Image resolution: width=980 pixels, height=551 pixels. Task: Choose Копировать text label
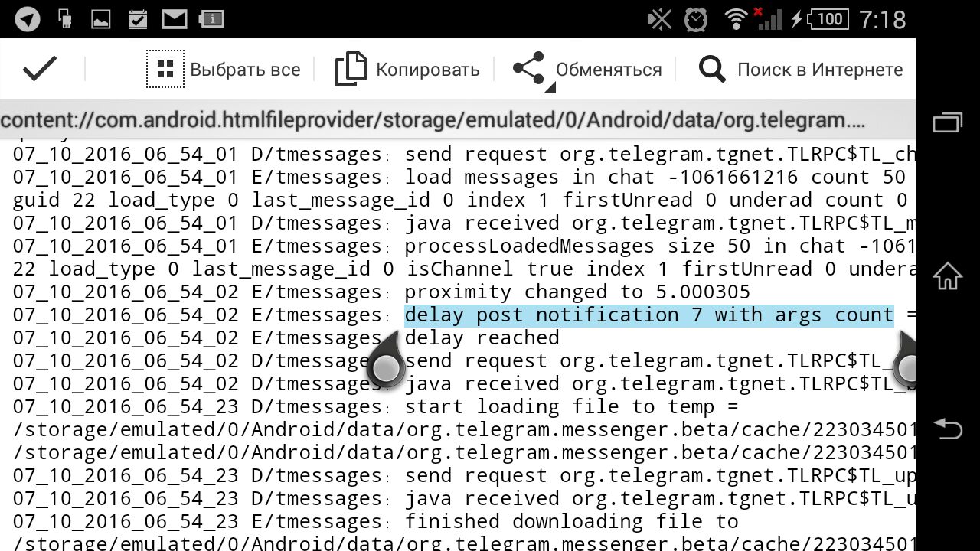coord(428,70)
